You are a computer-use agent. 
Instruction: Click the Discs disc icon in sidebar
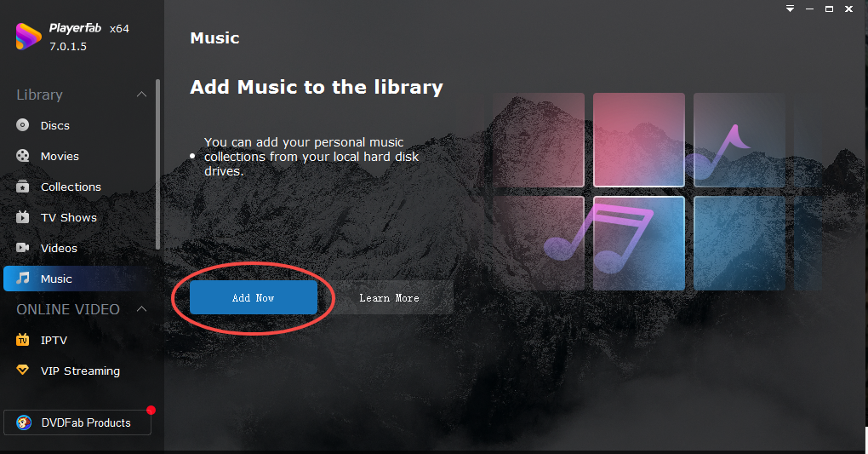[23, 125]
